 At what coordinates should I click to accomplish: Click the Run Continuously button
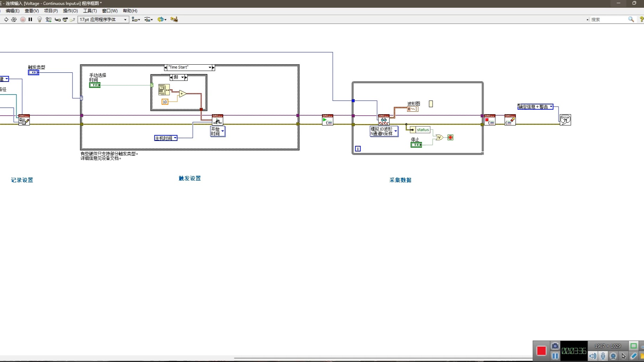[14, 19]
